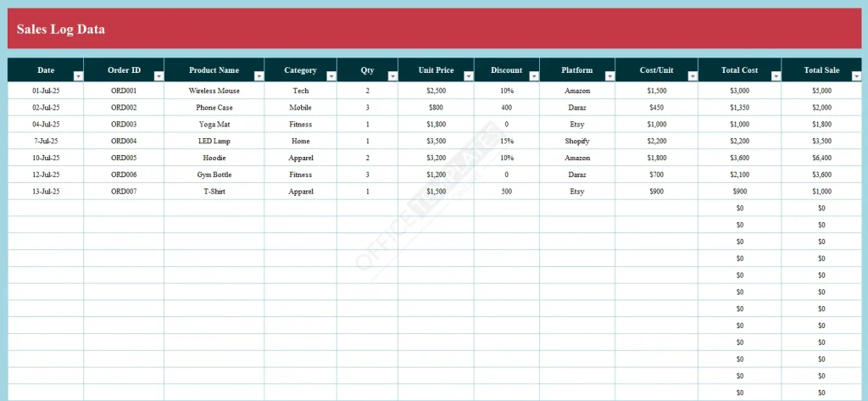Open the Order ID column filter dropdown
Image resolution: width=868 pixels, height=401 pixels.
159,76
